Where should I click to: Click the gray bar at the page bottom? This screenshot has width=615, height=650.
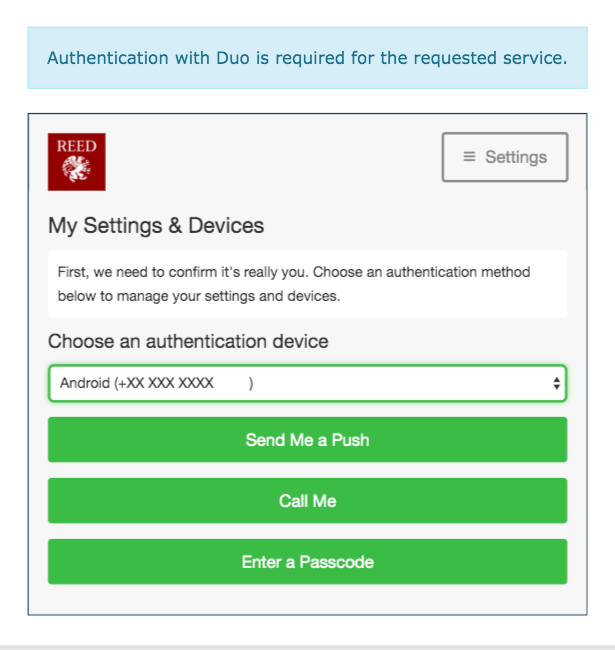(307, 647)
